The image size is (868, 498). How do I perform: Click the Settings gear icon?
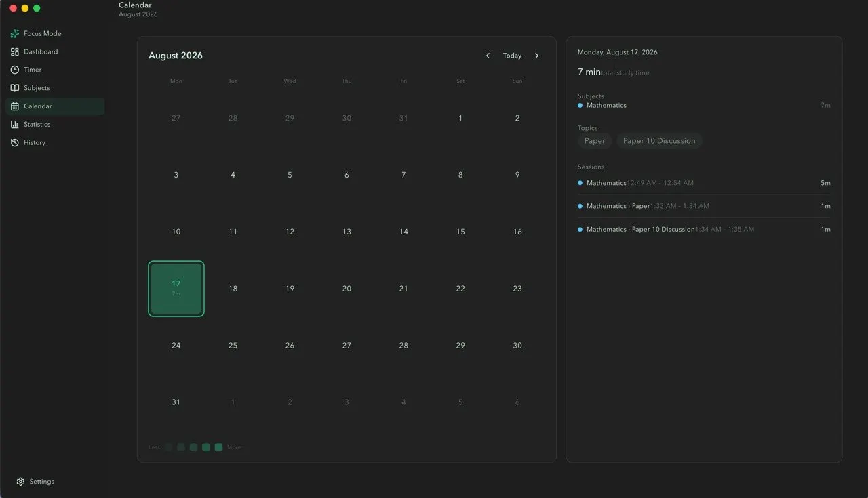tap(20, 482)
